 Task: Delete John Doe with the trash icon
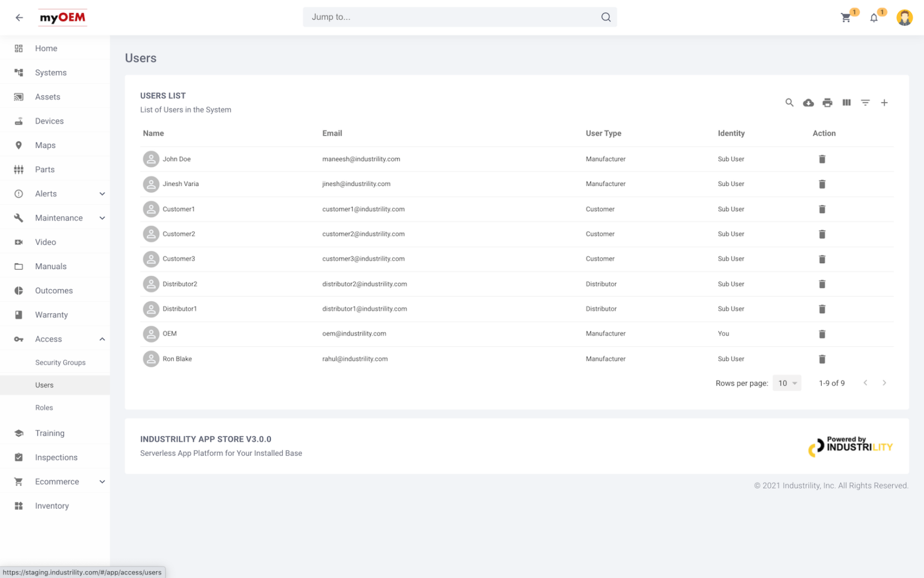822,159
